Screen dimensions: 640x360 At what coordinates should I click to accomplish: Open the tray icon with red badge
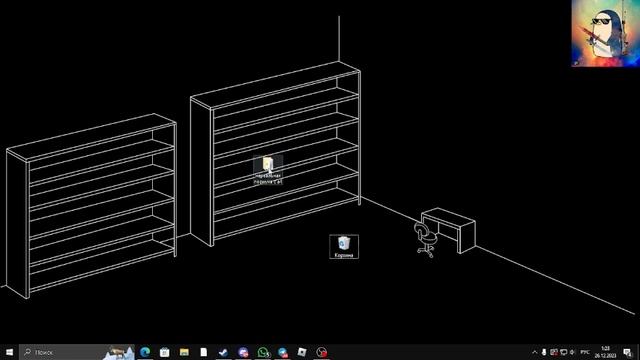pos(554,352)
